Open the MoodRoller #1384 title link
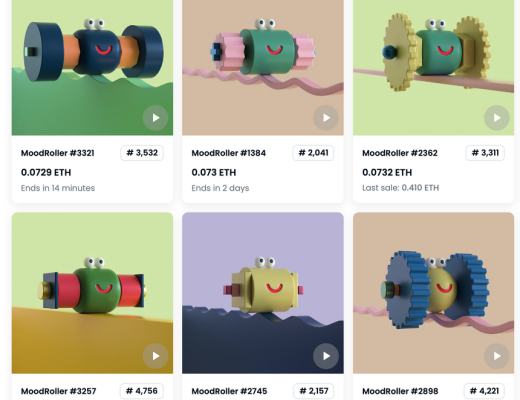520x400 pixels. [x=229, y=153]
